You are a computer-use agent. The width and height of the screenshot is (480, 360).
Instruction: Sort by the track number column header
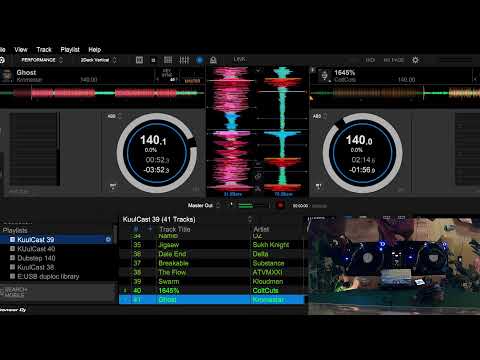click(136, 229)
